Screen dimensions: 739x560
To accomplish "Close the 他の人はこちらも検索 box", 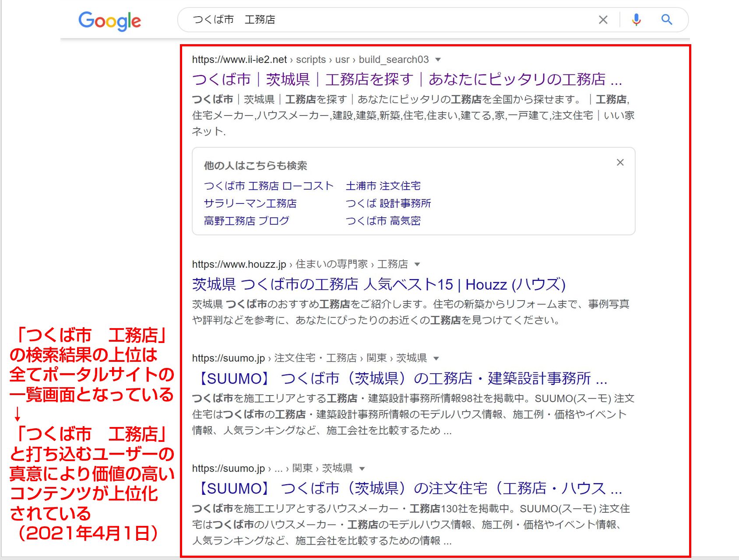I will tap(620, 162).
